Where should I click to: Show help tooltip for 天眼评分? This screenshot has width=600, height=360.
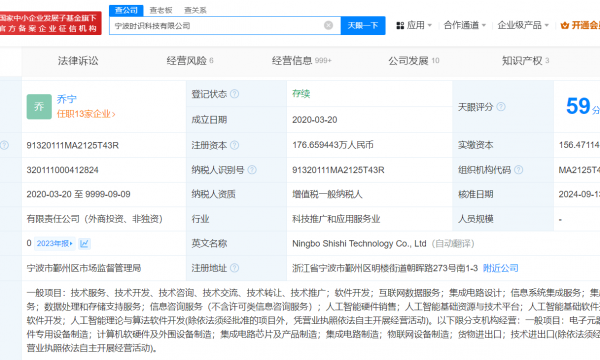pyautogui.click(x=501, y=107)
